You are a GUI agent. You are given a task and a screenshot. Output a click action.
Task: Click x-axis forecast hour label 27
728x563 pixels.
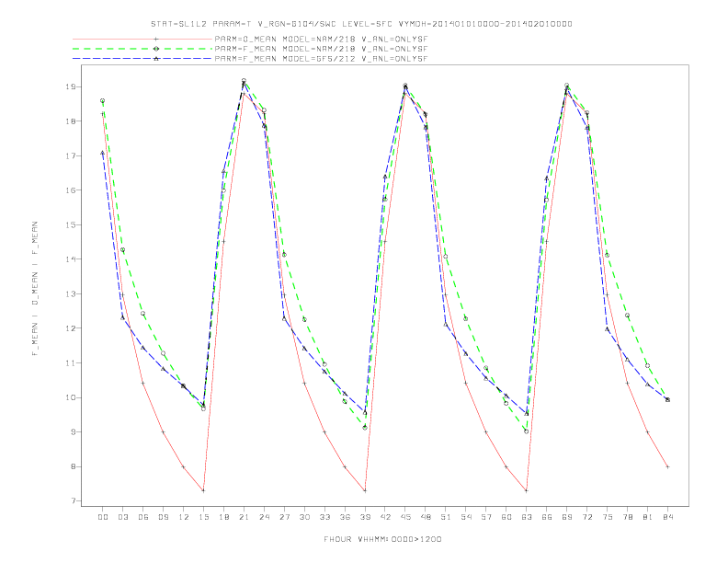click(x=284, y=517)
